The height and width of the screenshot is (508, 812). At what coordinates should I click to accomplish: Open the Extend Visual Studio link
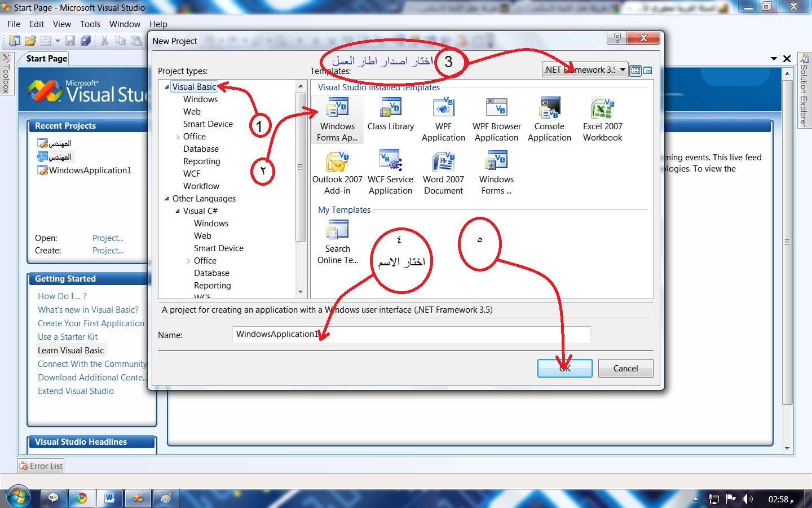(76, 391)
